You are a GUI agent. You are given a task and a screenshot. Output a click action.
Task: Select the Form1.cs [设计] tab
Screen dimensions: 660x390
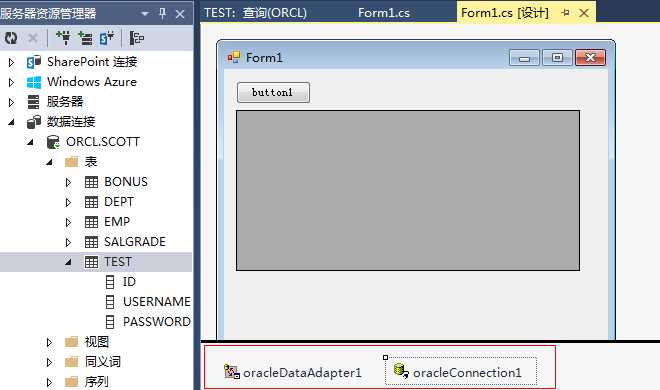pyautogui.click(x=505, y=13)
